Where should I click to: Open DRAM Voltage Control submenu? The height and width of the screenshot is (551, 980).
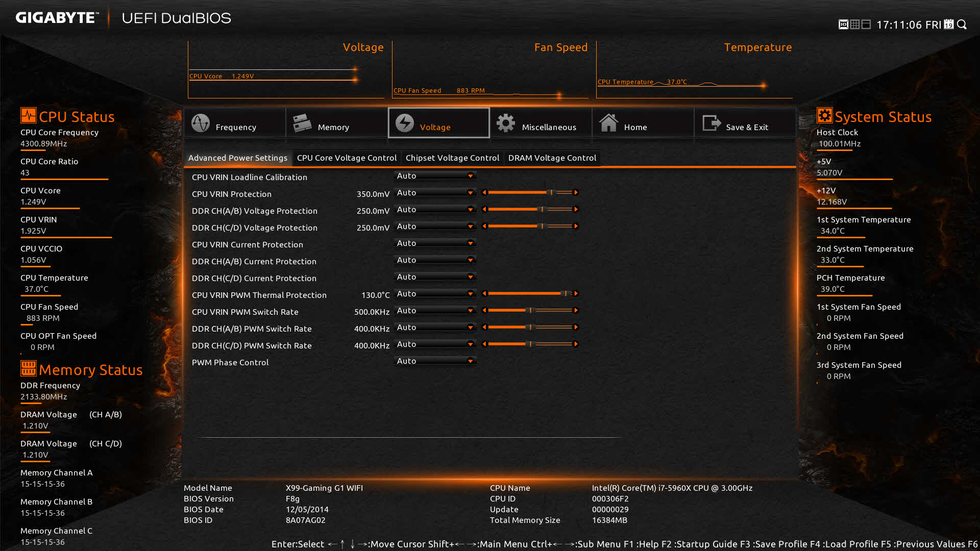[552, 158]
